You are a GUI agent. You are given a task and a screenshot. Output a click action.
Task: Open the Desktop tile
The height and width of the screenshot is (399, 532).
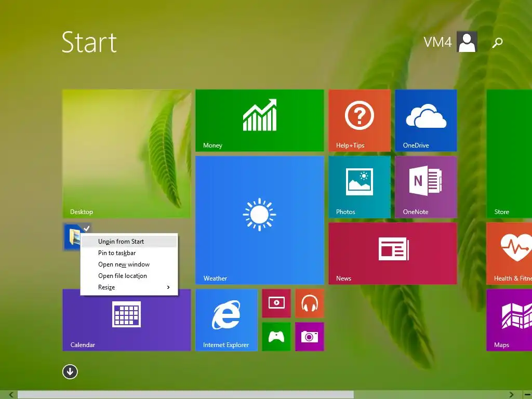(127, 153)
